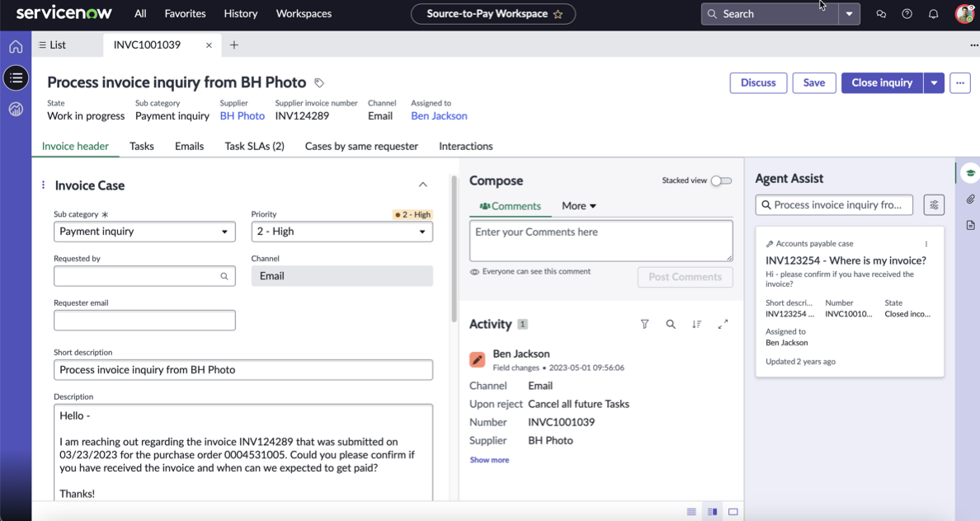The height and width of the screenshot is (521, 980).
Task: Open the All menu
Action: tap(140, 14)
